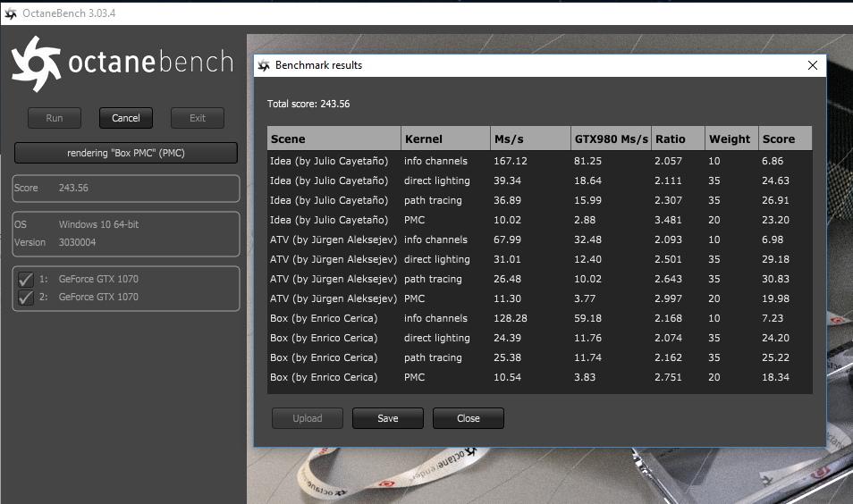The image size is (853, 504).
Task: Click the 29.18 score value
Action: click(775, 259)
